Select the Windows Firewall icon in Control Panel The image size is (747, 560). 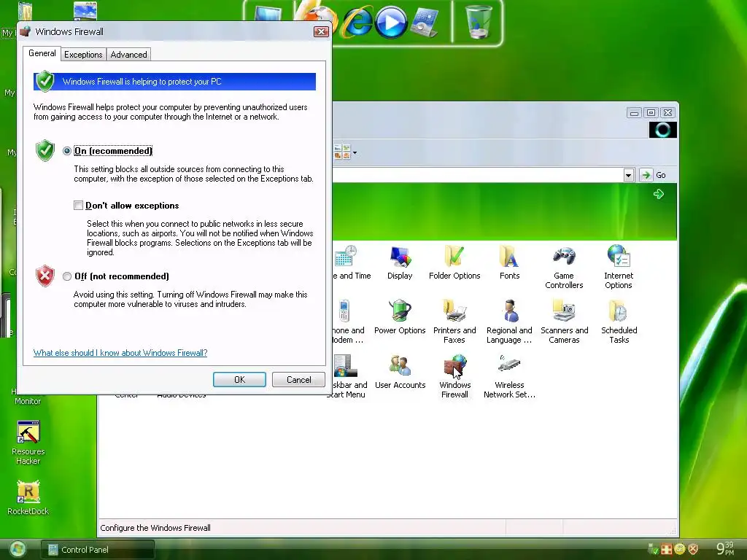coord(454,377)
